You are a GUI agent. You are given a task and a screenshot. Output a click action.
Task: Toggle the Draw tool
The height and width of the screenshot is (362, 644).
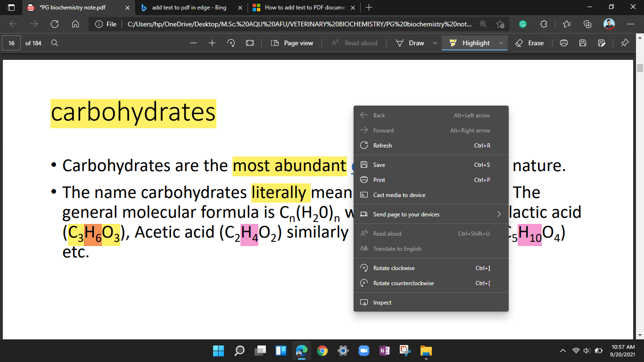(x=410, y=43)
